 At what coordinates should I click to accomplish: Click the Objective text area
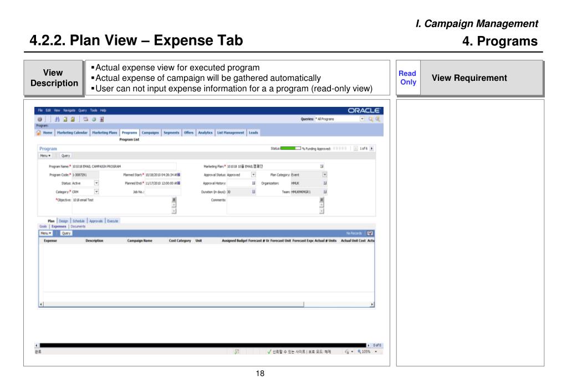tap(121, 205)
